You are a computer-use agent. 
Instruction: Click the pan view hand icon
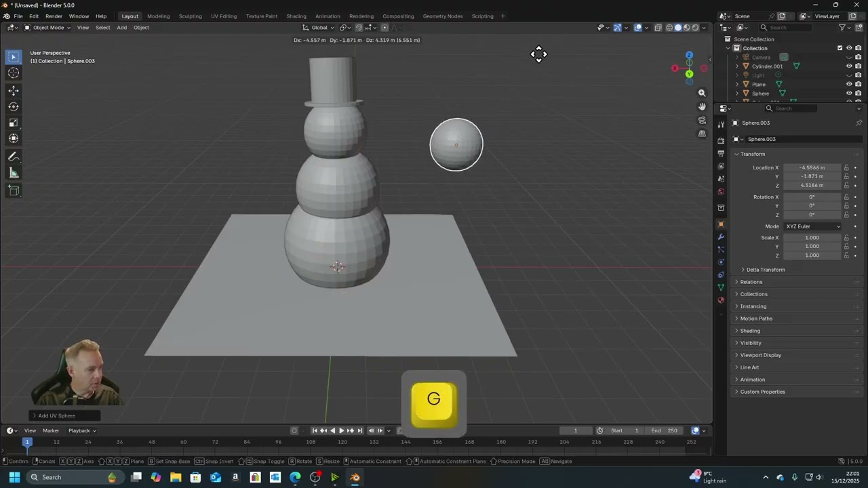coord(702,106)
